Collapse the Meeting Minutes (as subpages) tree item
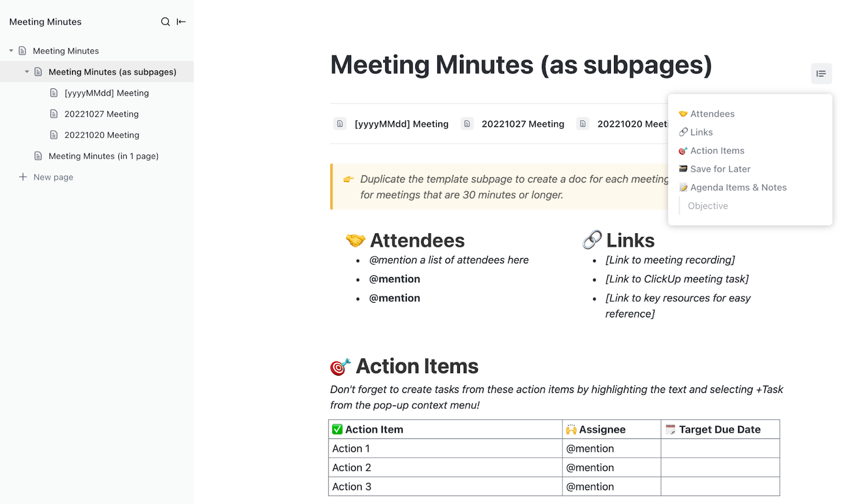 click(x=27, y=72)
